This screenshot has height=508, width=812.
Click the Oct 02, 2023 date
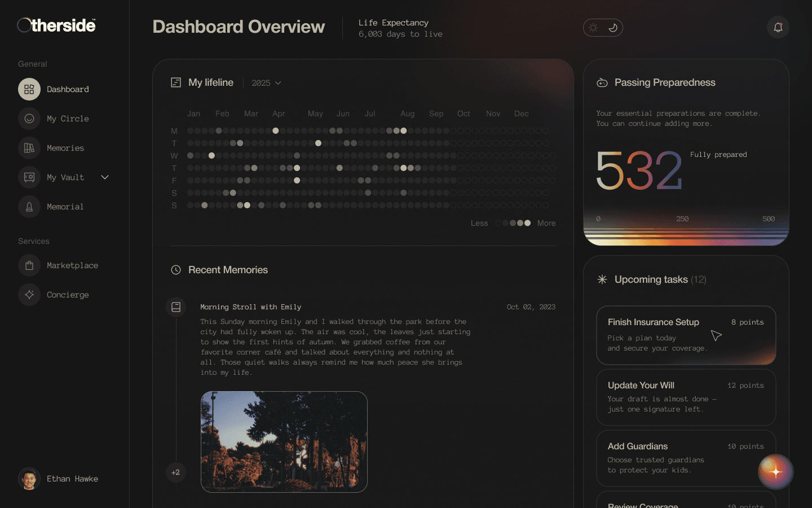click(531, 307)
